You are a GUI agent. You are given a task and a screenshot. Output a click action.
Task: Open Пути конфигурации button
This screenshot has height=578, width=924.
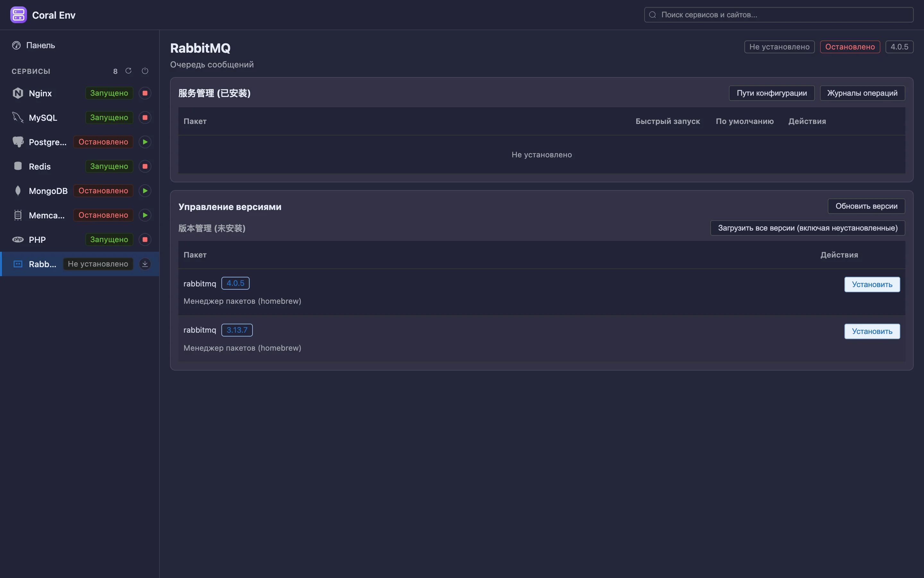(772, 93)
